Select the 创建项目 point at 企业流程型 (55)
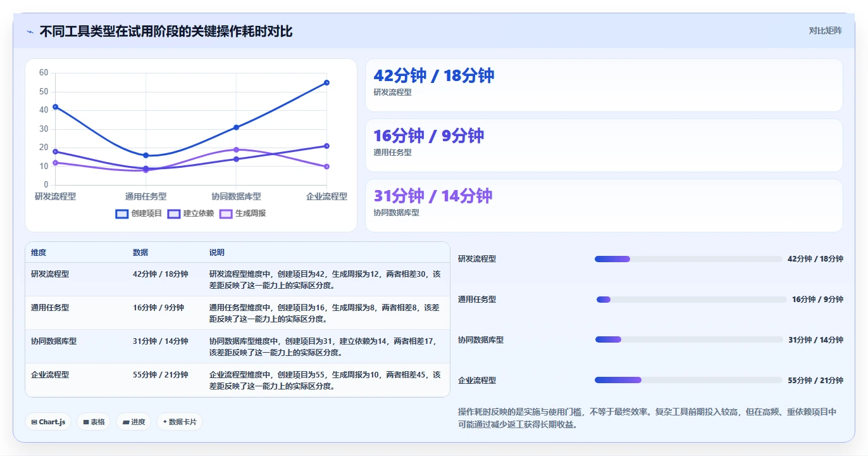 [326, 82]
